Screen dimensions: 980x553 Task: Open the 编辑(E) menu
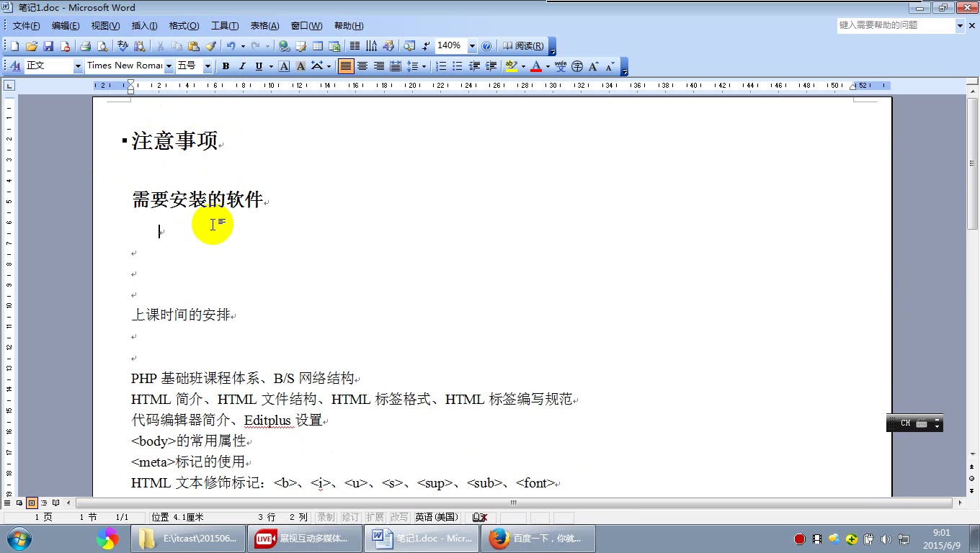coord(66,26)
